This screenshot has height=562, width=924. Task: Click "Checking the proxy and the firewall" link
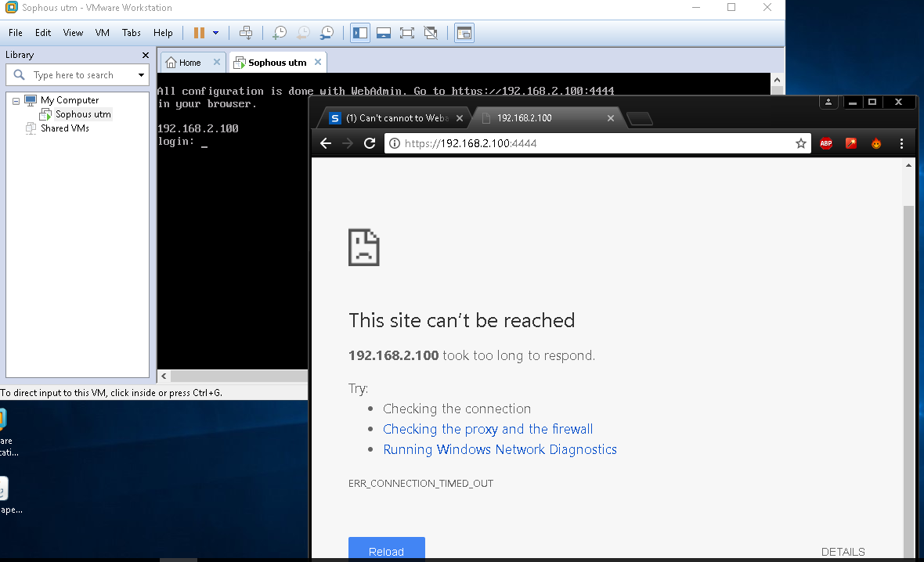[x=488, y=429]
